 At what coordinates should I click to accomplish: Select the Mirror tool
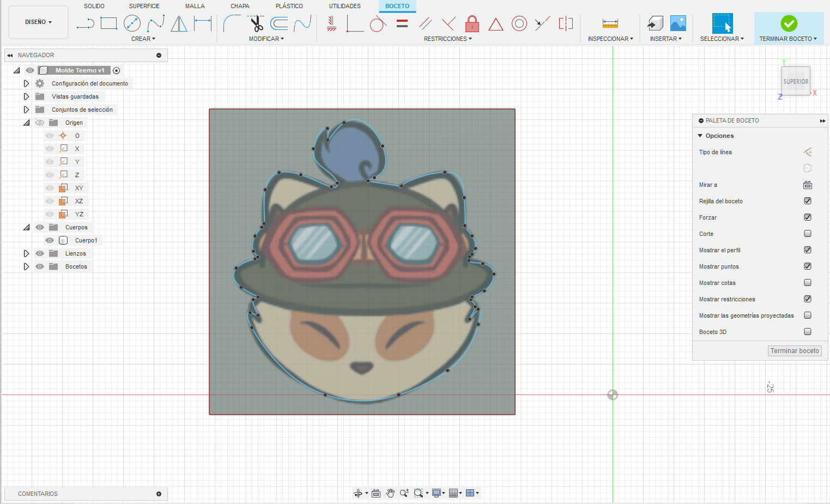(x=179, y=23)
